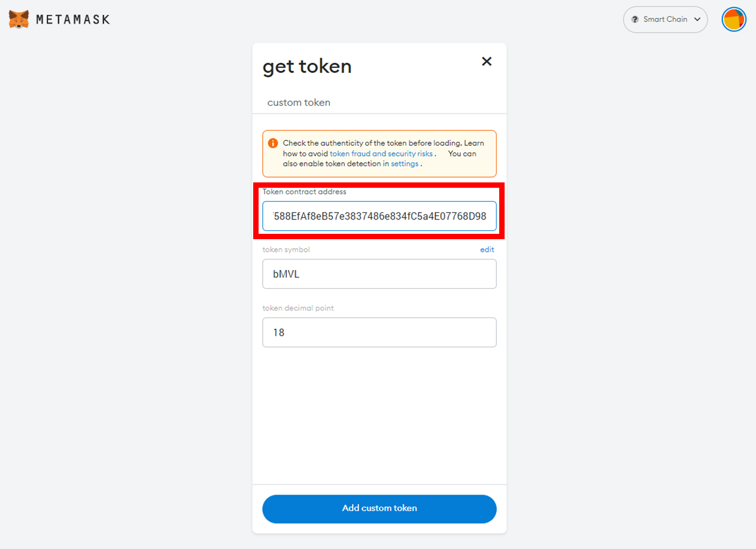This screenshot has height=549, width=756.
Task: Select the custom token tab
Action: pos(299,102)
